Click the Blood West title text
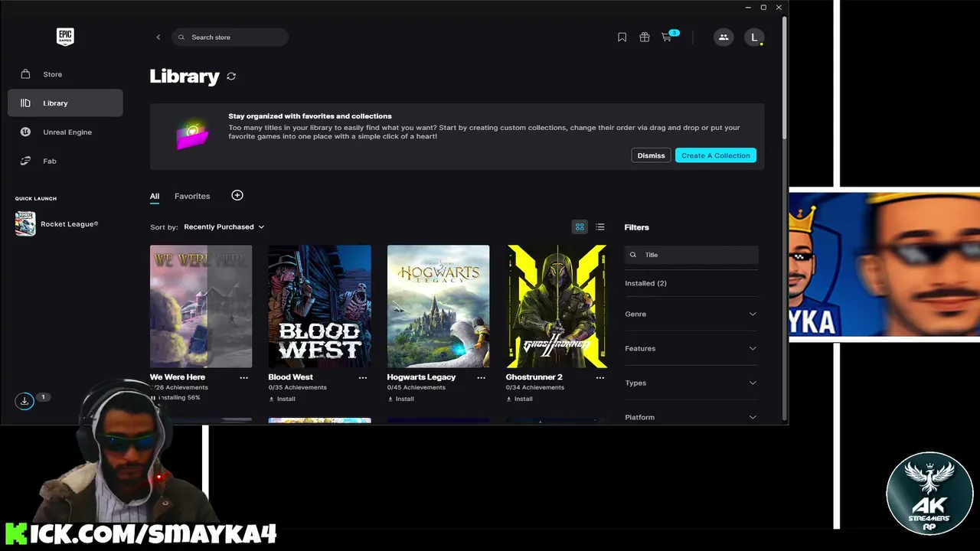This screenshot has height=551, width=980. (x=290, y=377)
